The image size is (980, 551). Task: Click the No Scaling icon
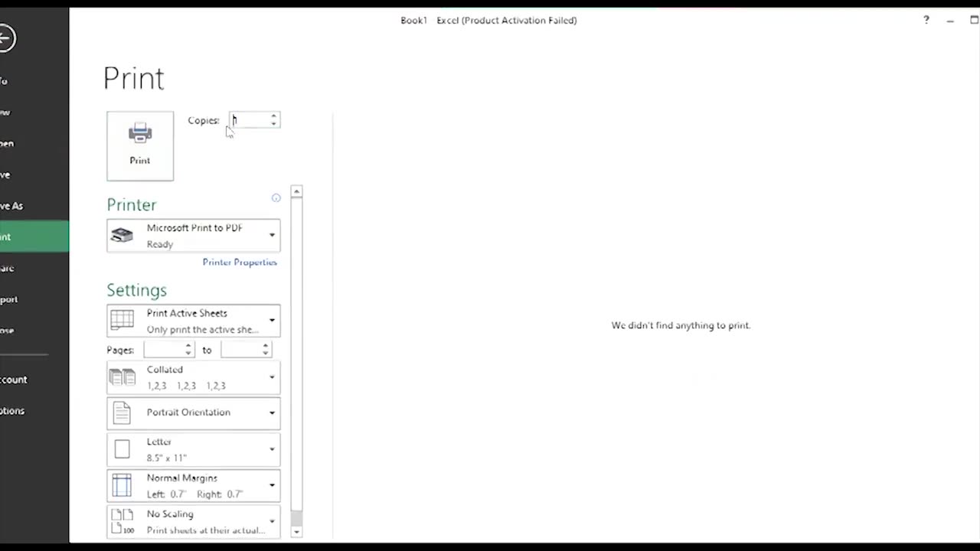pyautogui.click(x=122, y=521)
